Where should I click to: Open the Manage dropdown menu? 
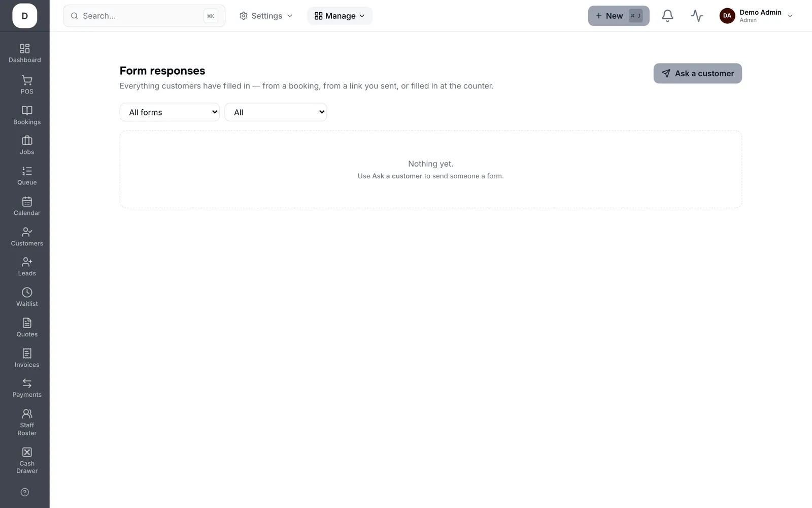340,16
